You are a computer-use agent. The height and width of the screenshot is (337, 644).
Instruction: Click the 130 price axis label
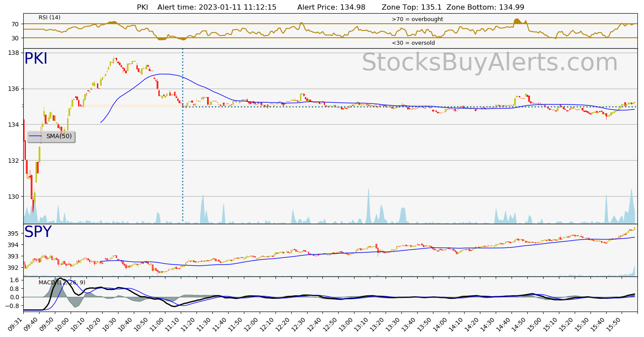coord(14,197)
